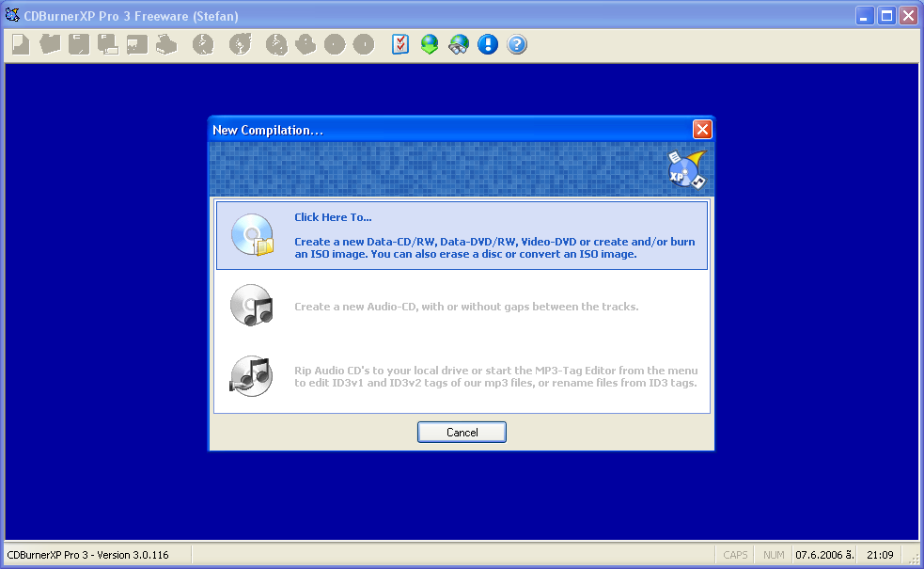Image resolution: width=924 pixels, height=569 pixels.
Task: Maximize the CDBurnerXP Pro main window
Action: point(886,16)
